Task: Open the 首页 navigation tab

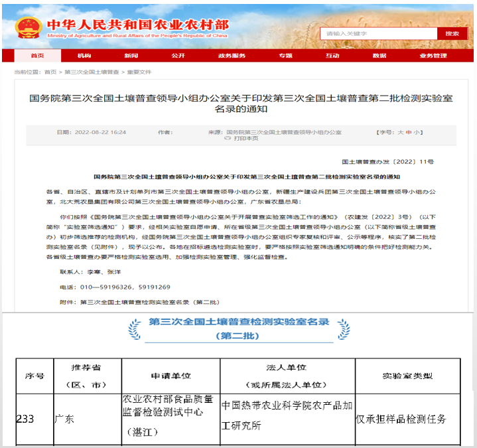Action: coord(37,55)
